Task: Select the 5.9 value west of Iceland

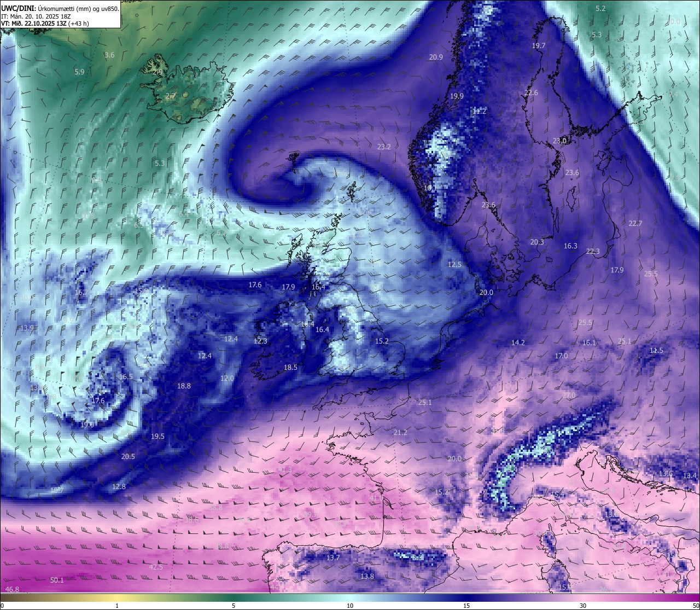Action: tap(79, 72)
